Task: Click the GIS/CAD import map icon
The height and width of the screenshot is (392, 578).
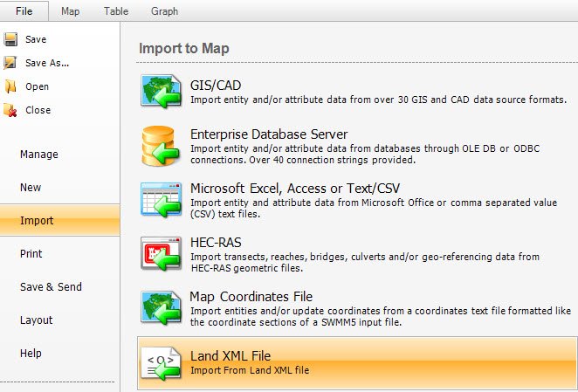Action: [161, 91]
